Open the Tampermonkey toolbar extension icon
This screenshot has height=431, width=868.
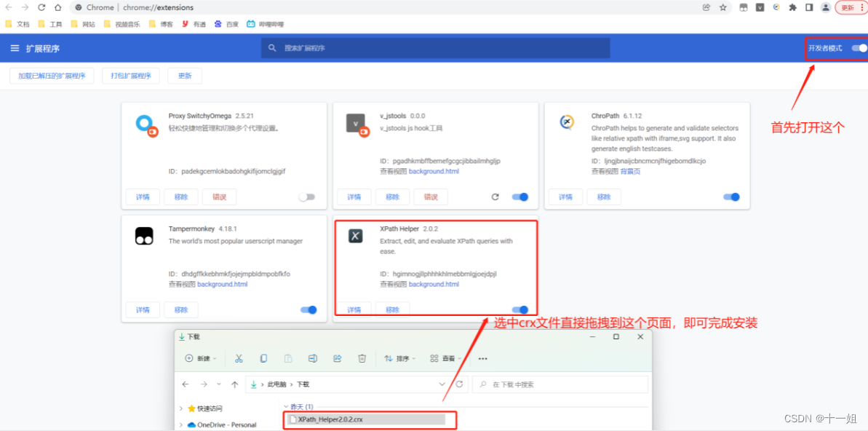pos(744,8)
